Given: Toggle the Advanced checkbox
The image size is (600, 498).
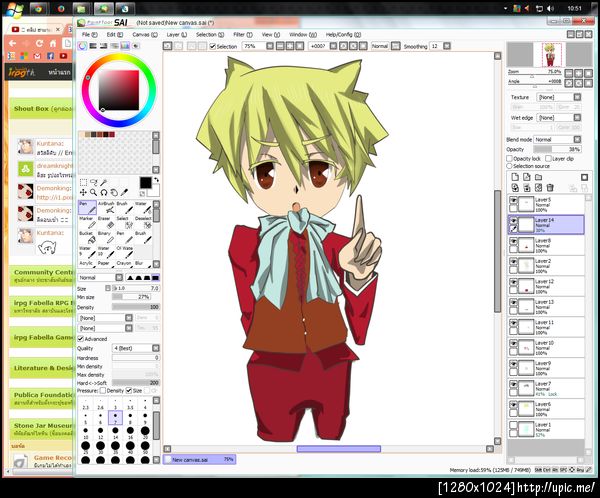Looking at the screenshot, I should point(81,339).
